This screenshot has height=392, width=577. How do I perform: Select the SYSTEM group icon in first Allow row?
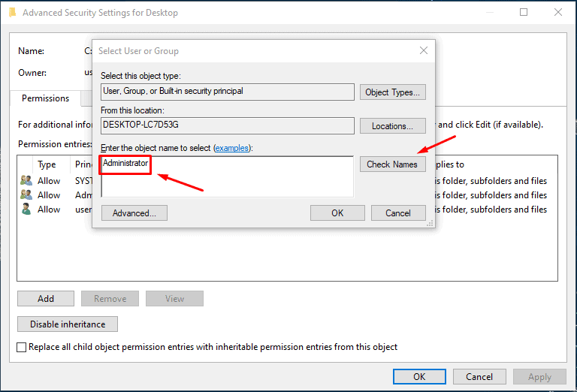pos(26,180)
